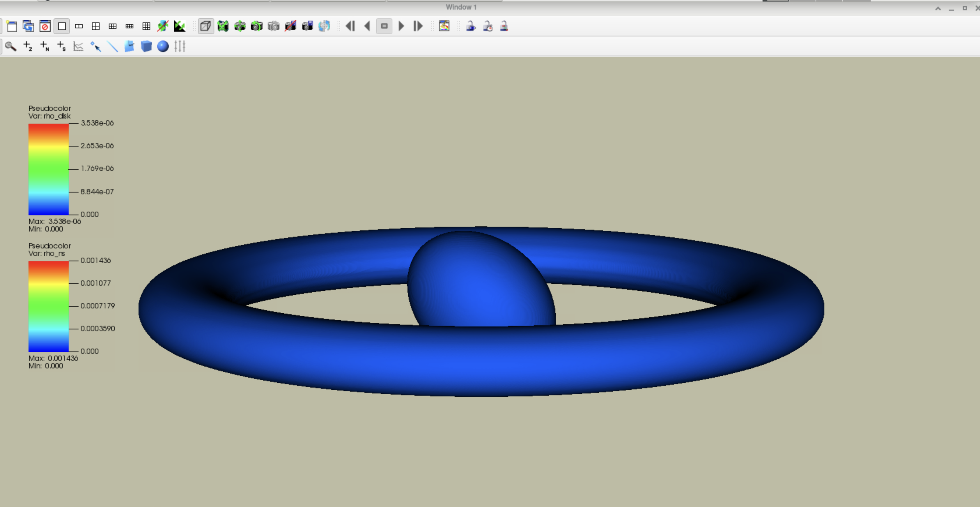Viewport: 980px width, 507px height.
Task: Stop animation with the stop button
Action: tap(384, 26)
